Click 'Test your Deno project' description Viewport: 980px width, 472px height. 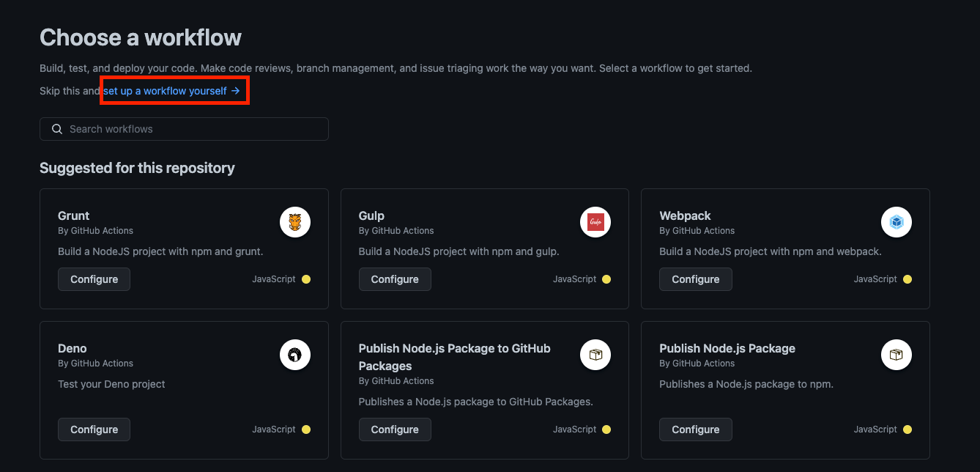coord(111,384)
